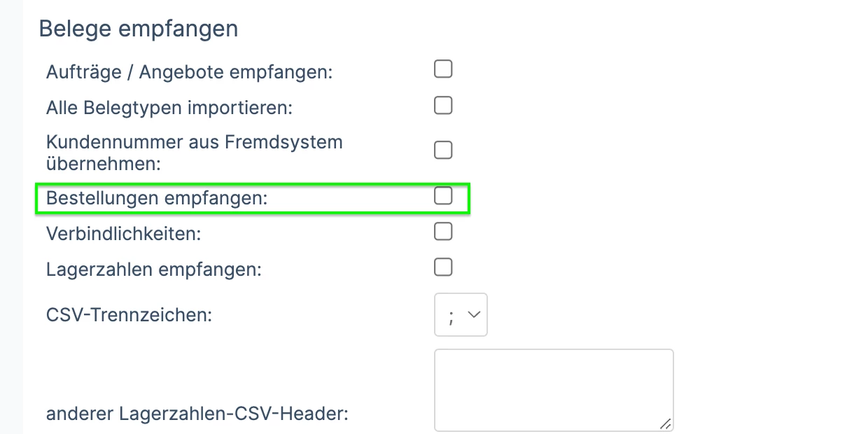Click the label text Aufträge / Angebote empfangen

(189, 71)
